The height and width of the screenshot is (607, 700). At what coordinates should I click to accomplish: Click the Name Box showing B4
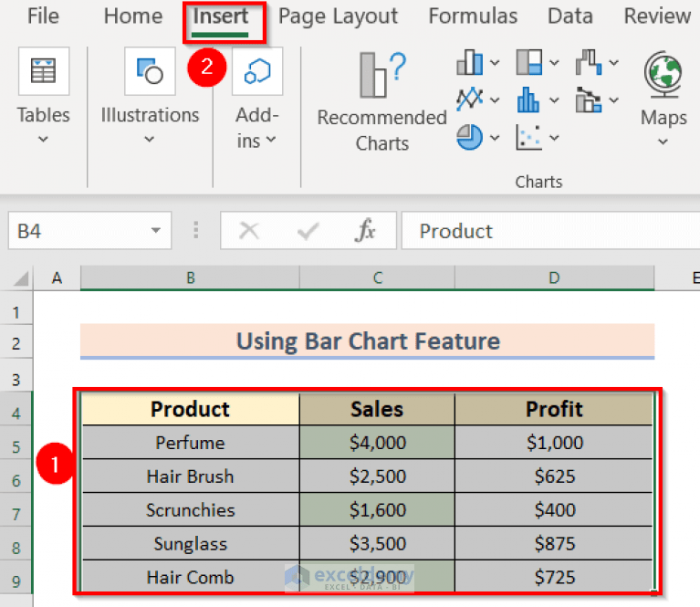coord(89,230)
